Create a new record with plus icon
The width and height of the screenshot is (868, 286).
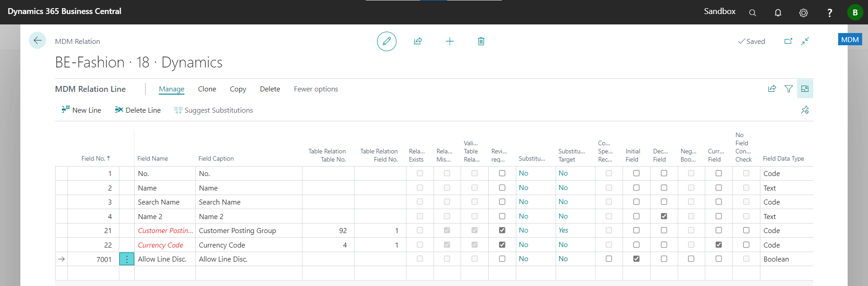[450, 41]
